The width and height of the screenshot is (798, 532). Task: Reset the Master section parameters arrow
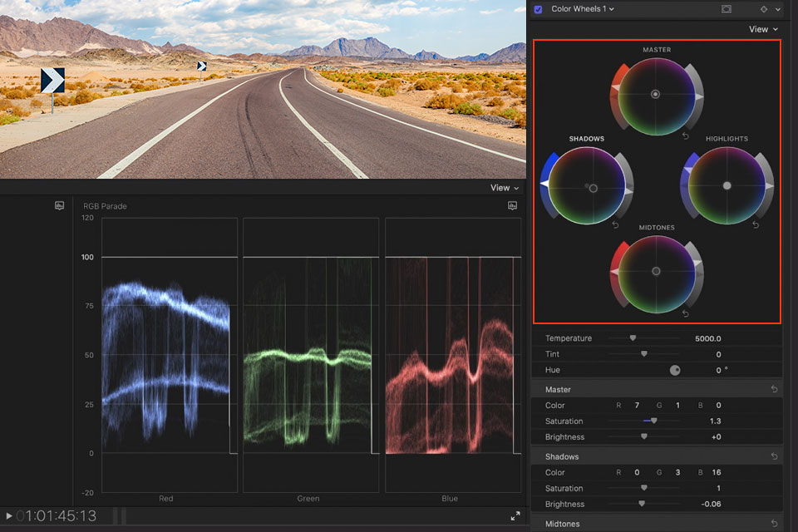tap(774, 389)
